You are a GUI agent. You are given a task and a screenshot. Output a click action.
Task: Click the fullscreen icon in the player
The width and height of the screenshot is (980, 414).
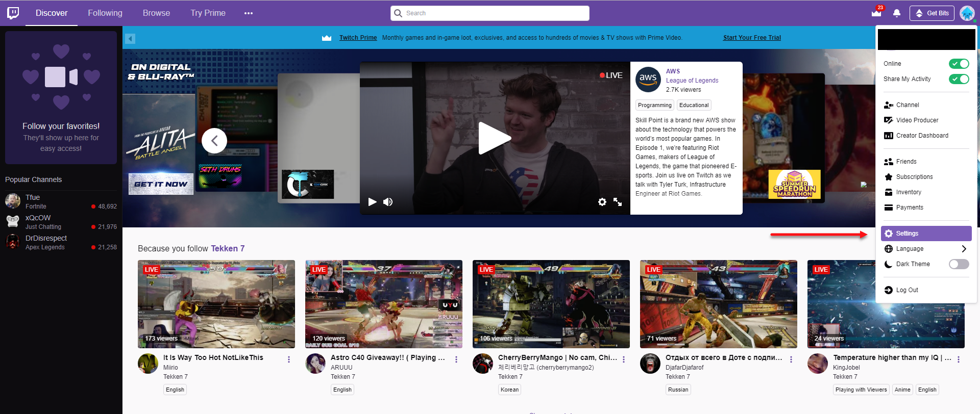(x=618, y=202)
